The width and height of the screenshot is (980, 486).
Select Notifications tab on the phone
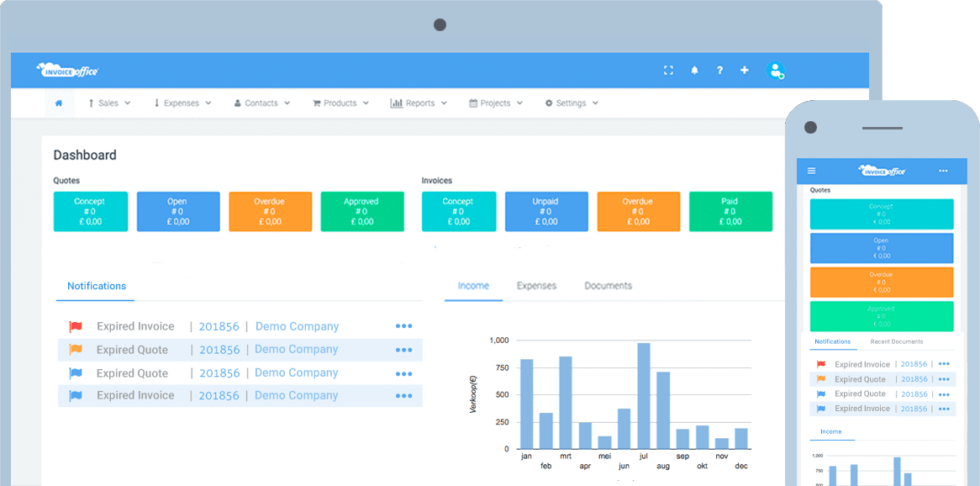coord(833,341)
